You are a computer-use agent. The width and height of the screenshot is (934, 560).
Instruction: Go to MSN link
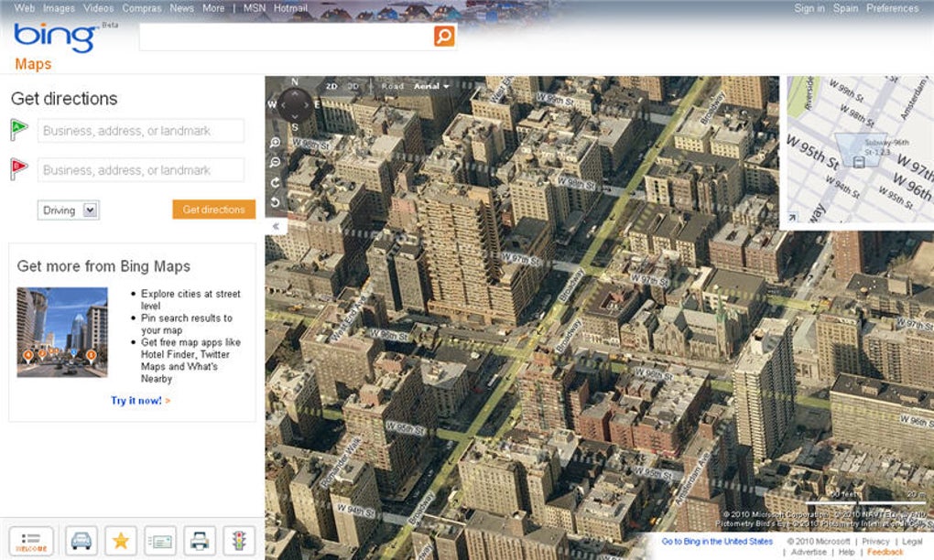(x=255, y=8)
